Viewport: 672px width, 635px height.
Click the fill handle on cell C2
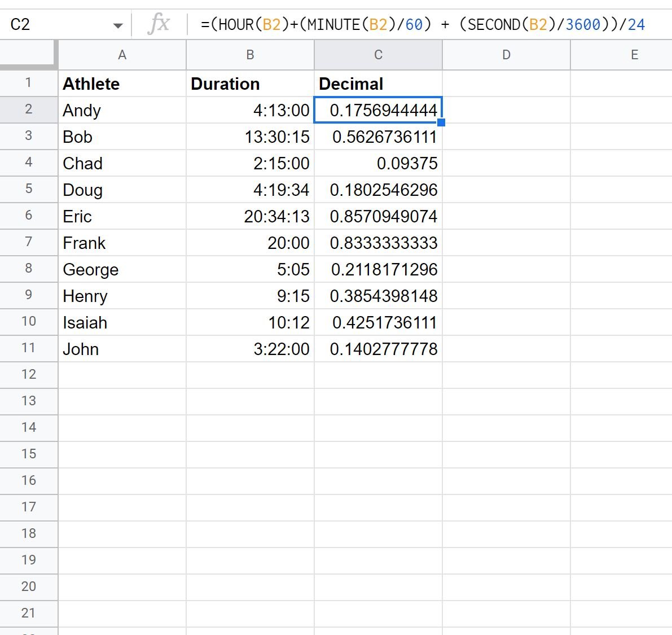click(441, 122)
